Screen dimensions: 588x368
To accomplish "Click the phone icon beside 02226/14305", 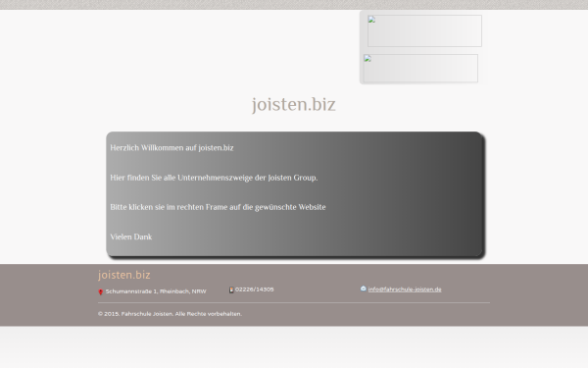I will [x=231, y=289].
